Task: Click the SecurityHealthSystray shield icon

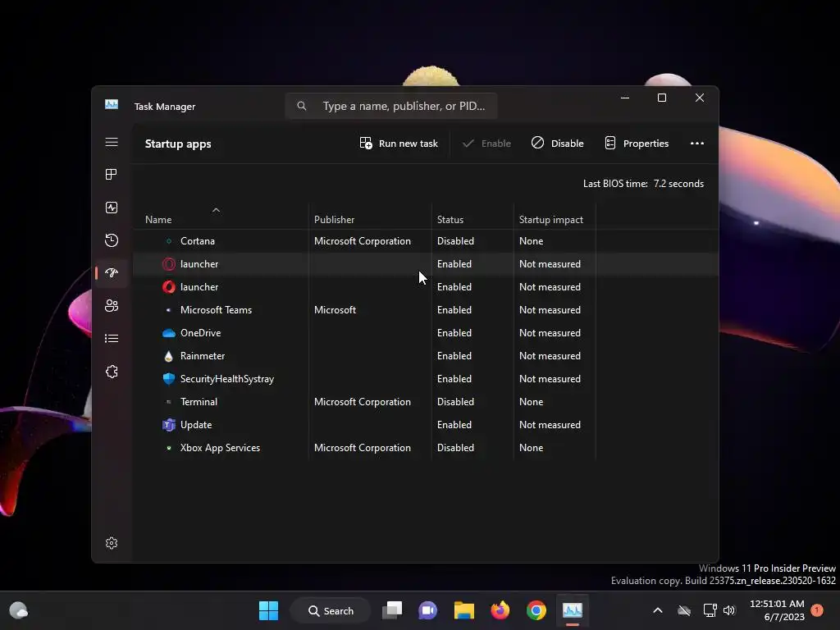Action: tap(169, 379)
